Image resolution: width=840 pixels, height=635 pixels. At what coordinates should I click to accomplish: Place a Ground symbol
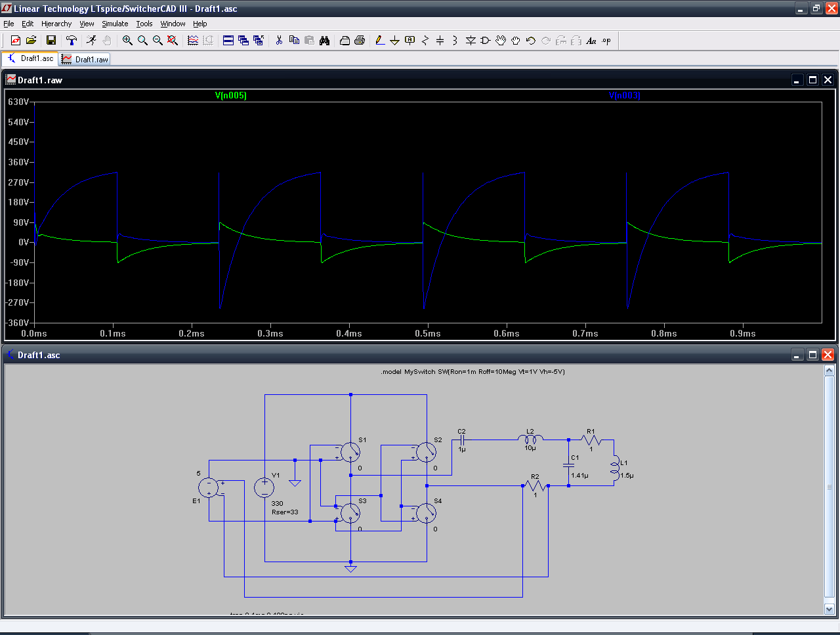(395, 41)
